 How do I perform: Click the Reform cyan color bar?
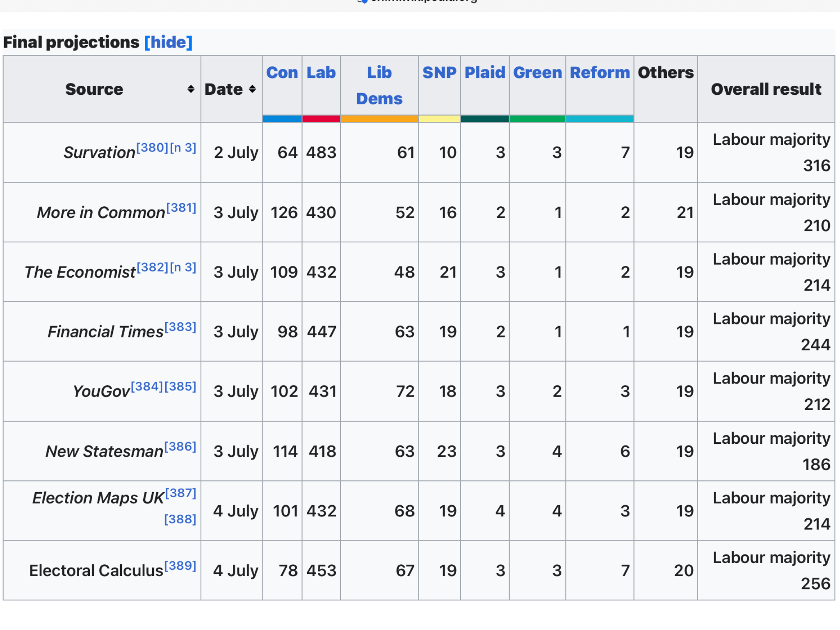[600, 119]
